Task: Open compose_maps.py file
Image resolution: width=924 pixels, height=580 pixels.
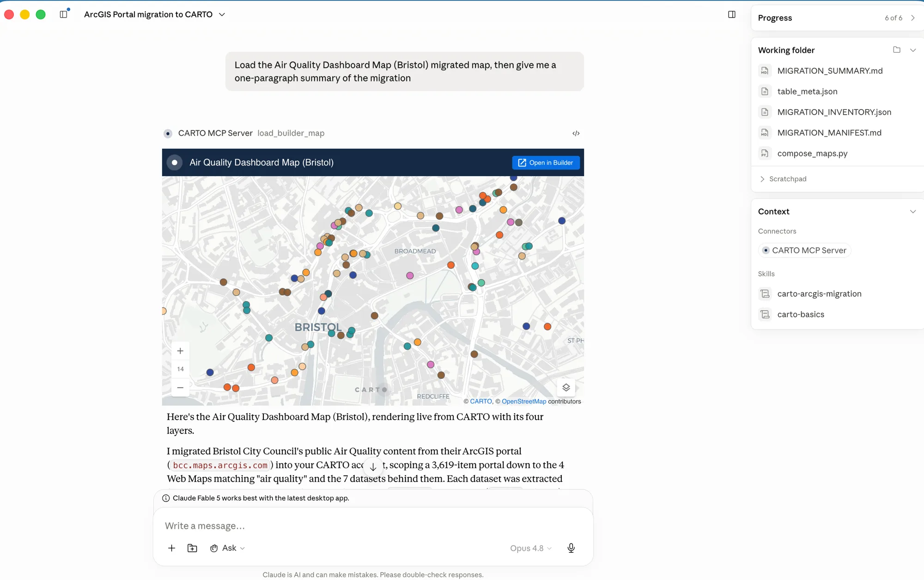Action: 812,153
